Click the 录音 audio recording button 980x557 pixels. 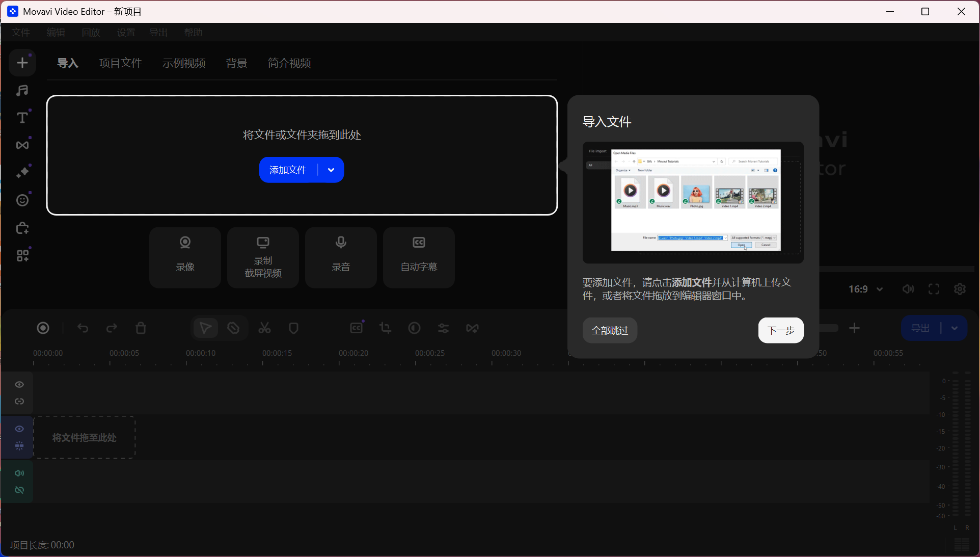tap(341, 257)
